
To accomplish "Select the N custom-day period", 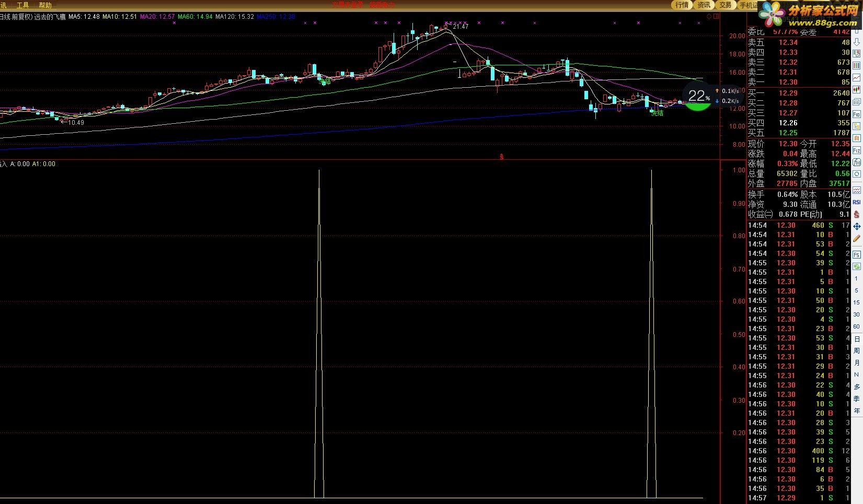I will coord(856,375).
